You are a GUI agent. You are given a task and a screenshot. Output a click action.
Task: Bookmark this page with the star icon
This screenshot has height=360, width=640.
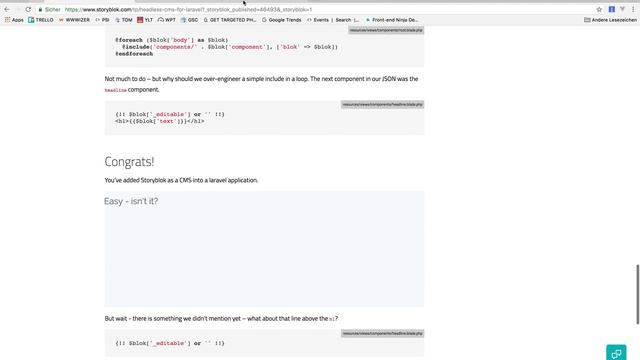pyautogui.click(x=599, y=9)
